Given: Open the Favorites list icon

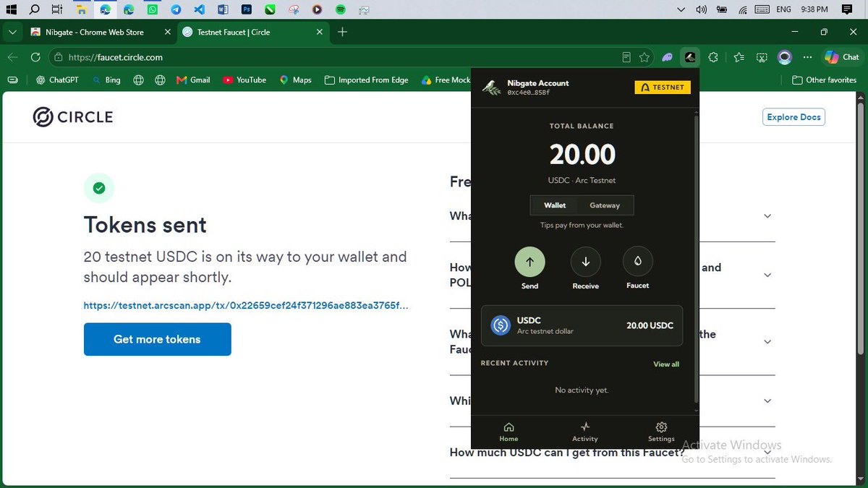Looking at the screenshot, I should click(x=739, y=57).
